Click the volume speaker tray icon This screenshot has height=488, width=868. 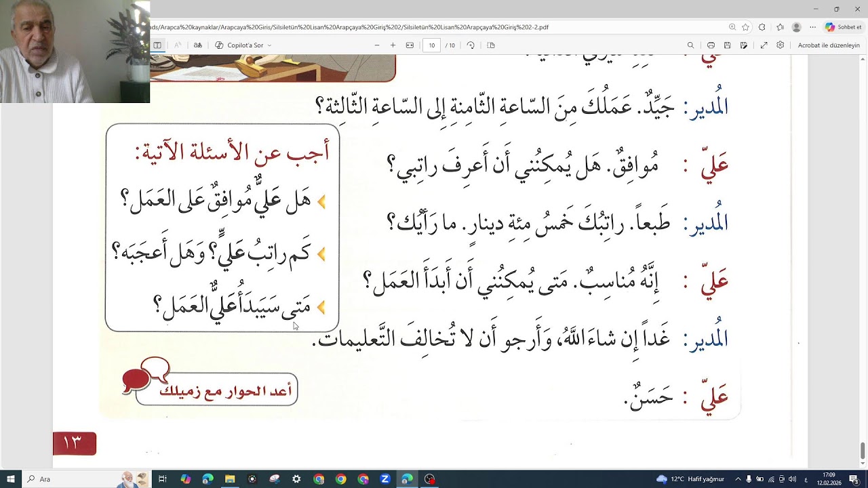793,479
